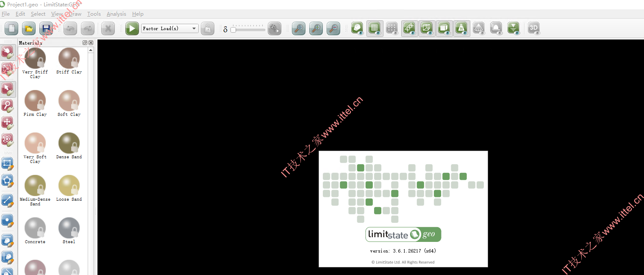
Task: Open the Edit menu
Action: (20, 14)
